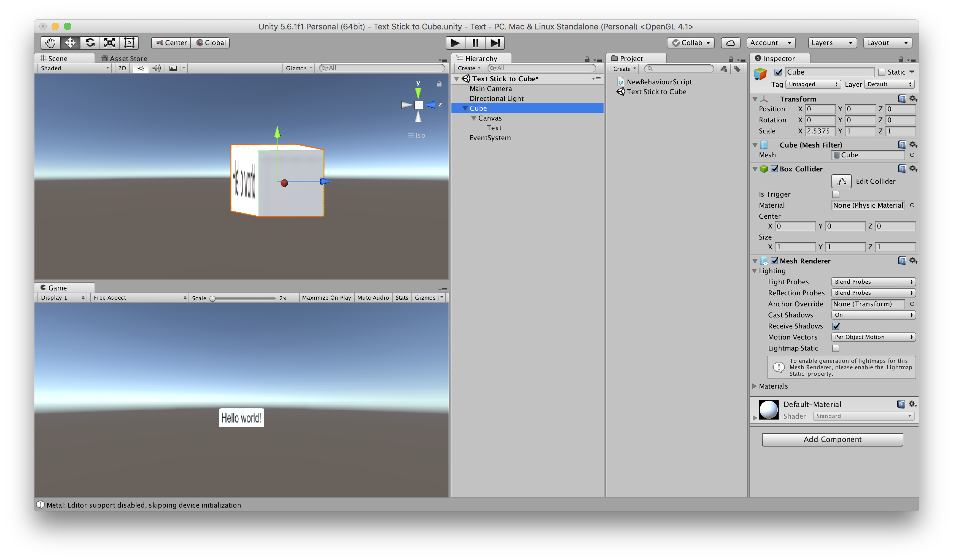
Task: Select the Rect Transform tool icon
Action: (x=129, y=43)
